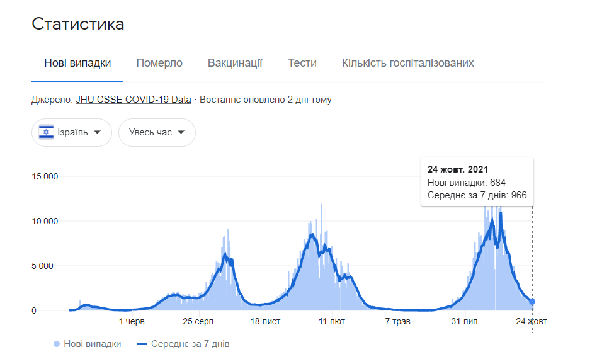Click the light blue Нові випадки legend dot
Viewport: 614px width, 364px height.
pos(57,344)
